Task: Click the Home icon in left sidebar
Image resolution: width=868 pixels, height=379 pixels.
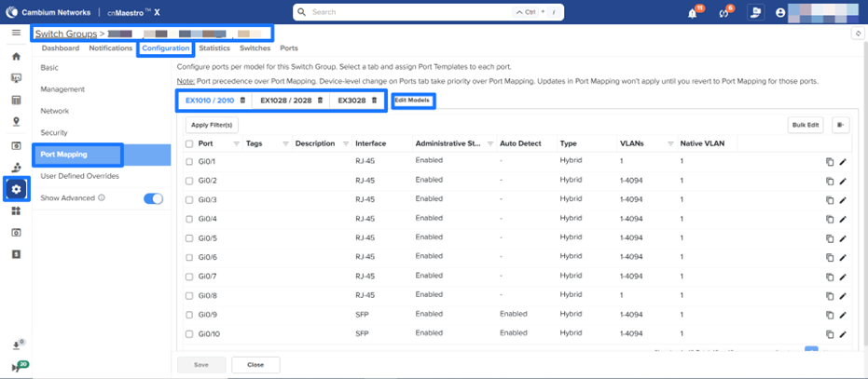Action: (16, 56)
